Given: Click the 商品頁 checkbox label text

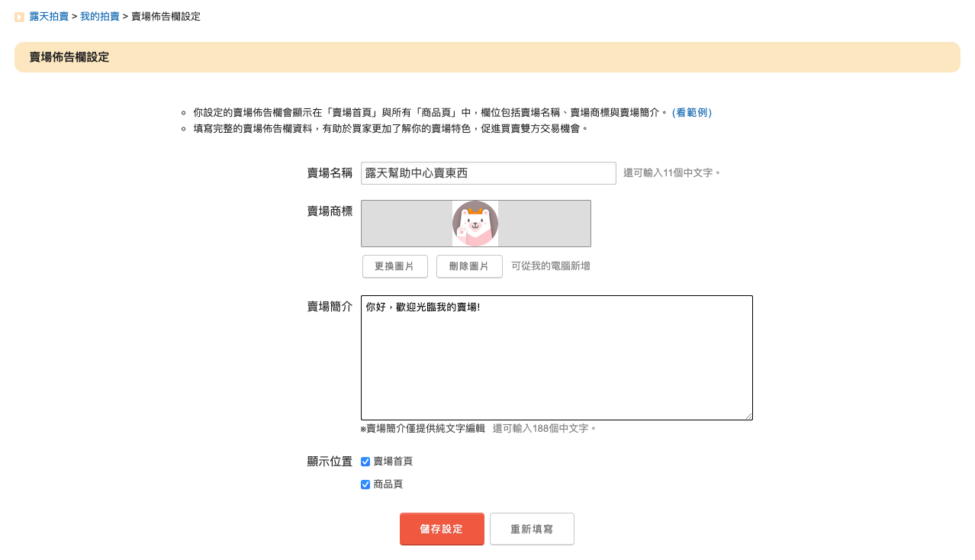Looking at the screenshot, I should pyautogui.click(x=388, y=484).
